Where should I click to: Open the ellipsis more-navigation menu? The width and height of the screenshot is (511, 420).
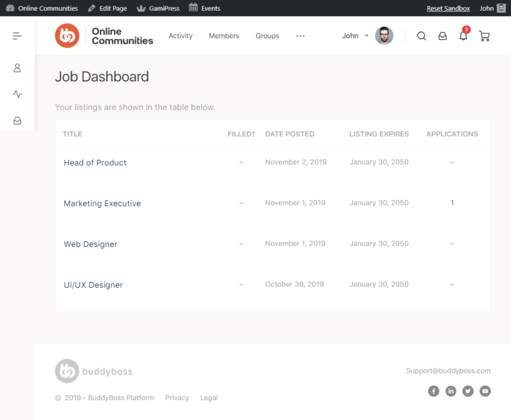point(300,36)
